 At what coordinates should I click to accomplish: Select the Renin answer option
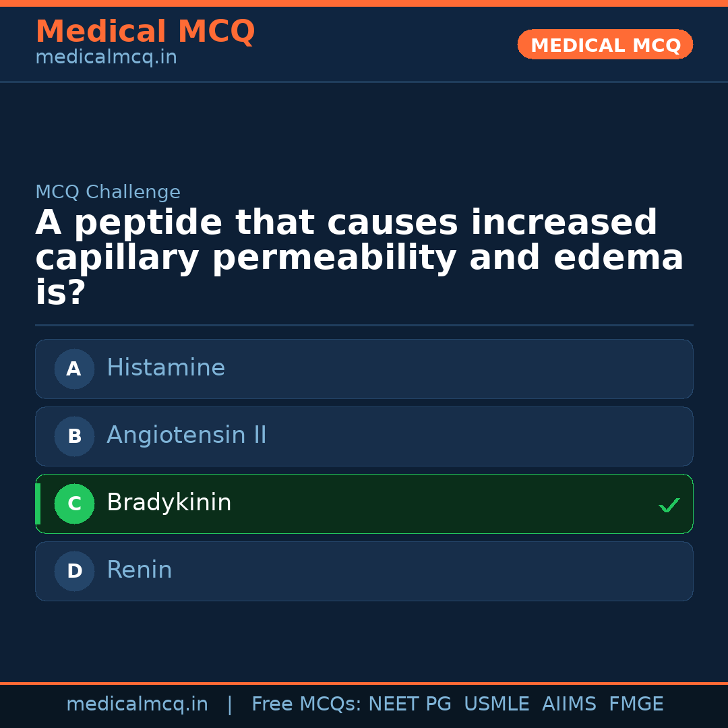click(x=364, y=571)
